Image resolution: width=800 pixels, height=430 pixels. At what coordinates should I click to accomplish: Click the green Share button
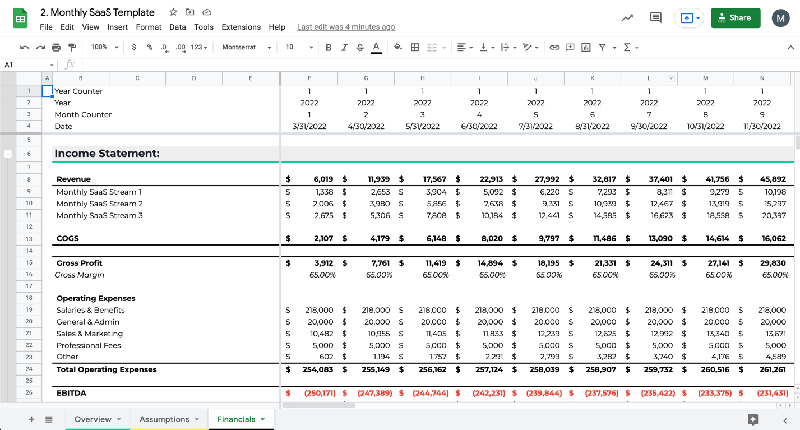[735, 18]
